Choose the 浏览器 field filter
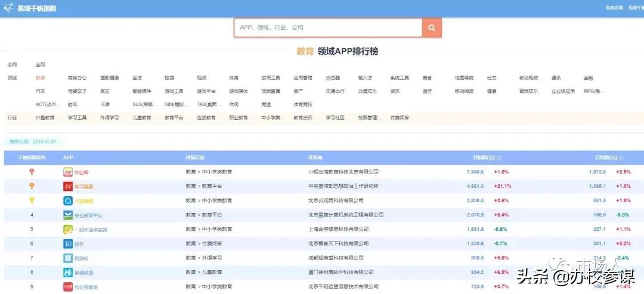 click(333, 78)
